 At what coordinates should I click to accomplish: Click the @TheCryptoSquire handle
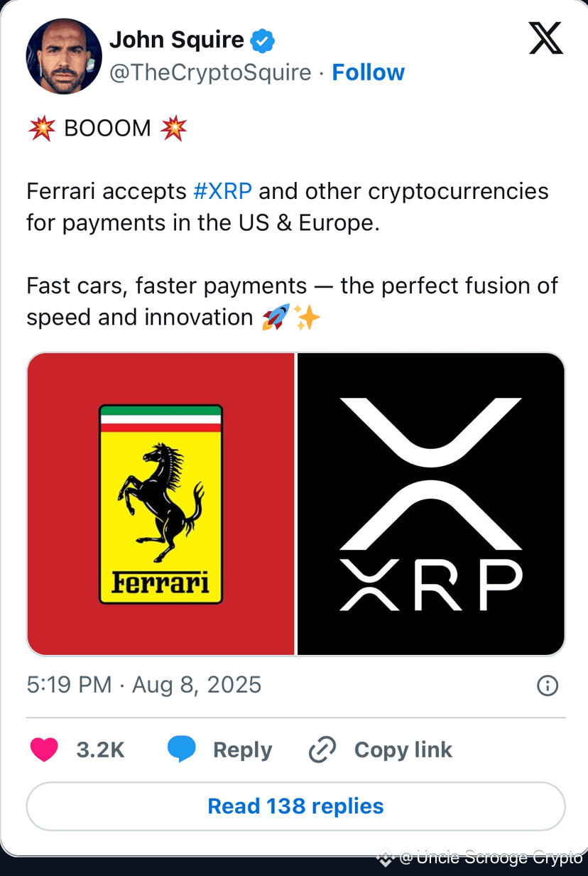tap(209, 72)
